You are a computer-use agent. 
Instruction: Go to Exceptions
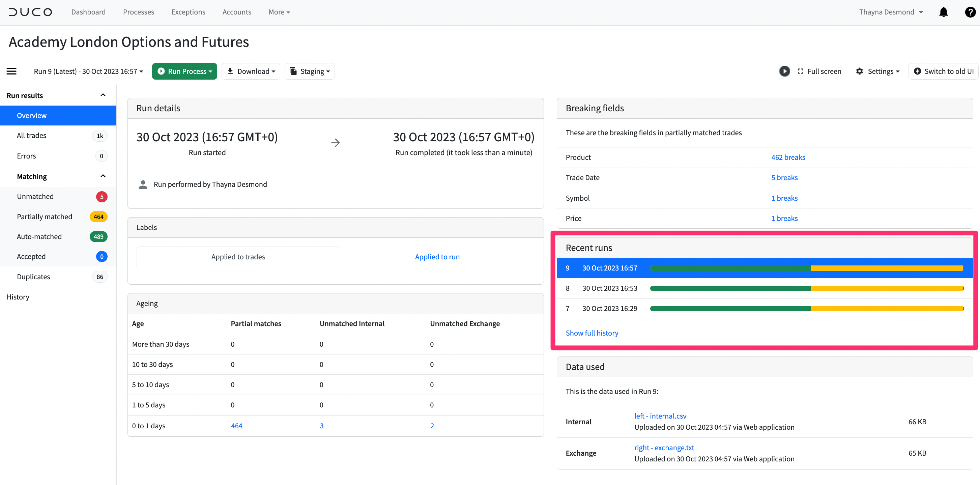(x=188, y=12)
